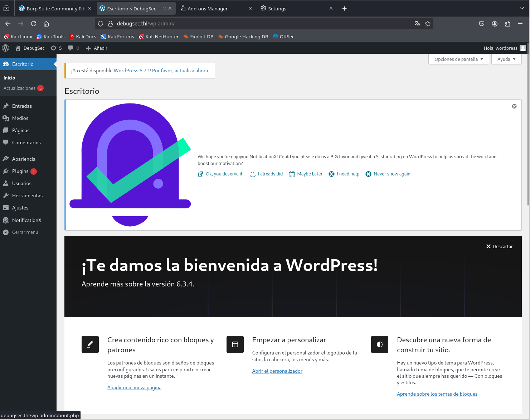Click the WordPress 6.7.1 update link
Viewport: 530px width, 420px height.
[131, 71]
